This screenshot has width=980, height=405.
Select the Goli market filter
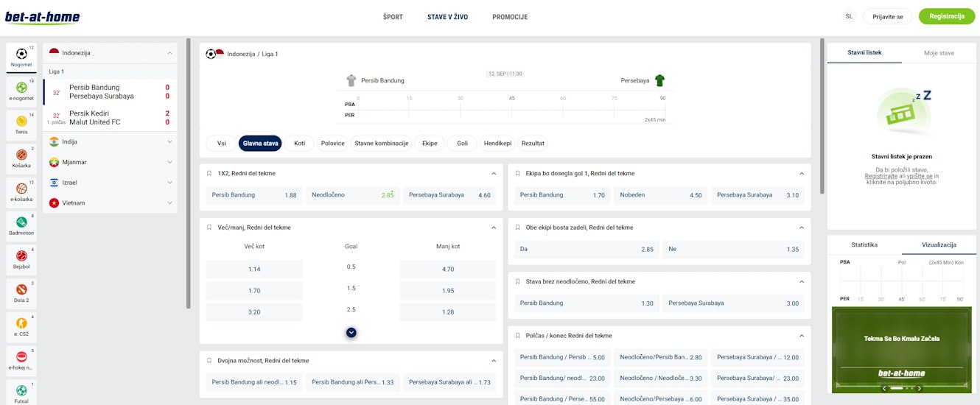(462, 144)
